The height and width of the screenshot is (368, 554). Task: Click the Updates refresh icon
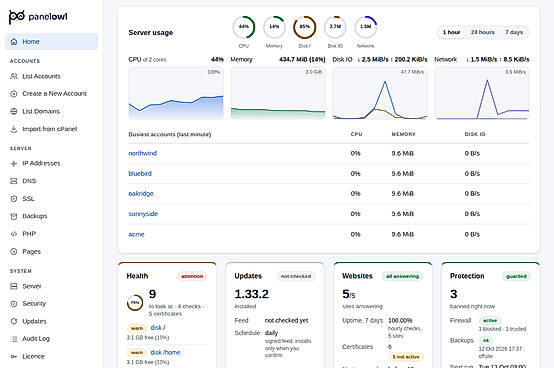pos(14,321)
